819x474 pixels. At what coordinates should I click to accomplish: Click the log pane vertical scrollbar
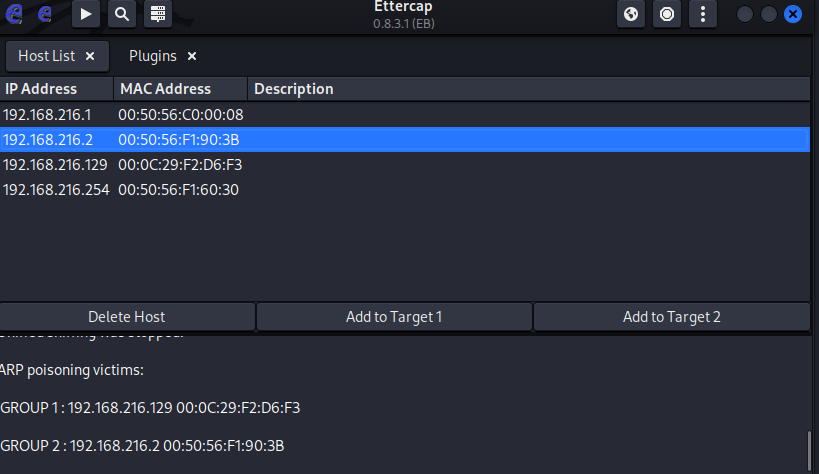[x=809, y=448]
